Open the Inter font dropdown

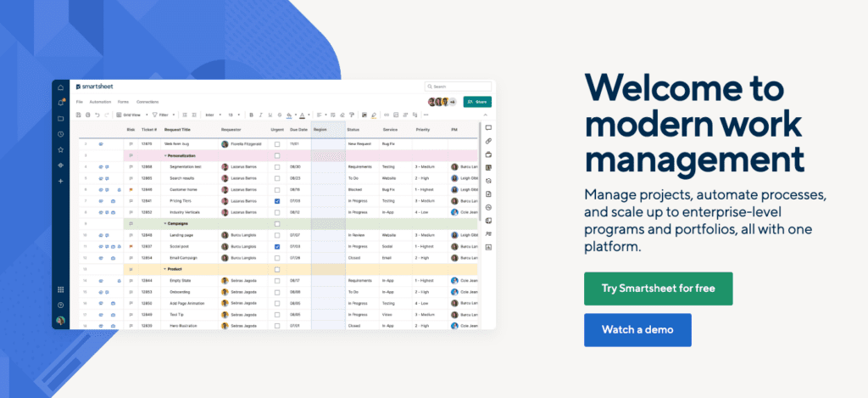pos(213,115)
